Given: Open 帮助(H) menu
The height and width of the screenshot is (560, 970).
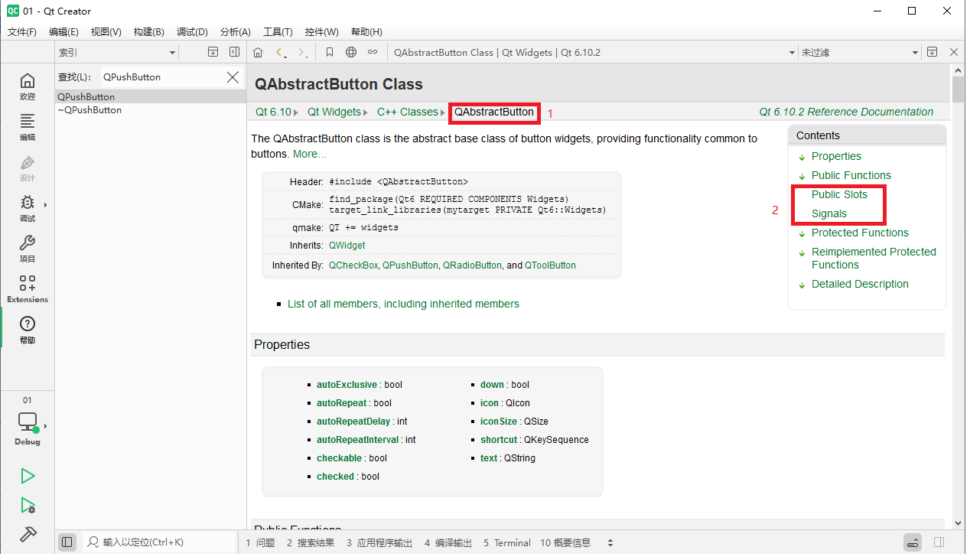Looking at the screenshot, I should coord(366,31).
